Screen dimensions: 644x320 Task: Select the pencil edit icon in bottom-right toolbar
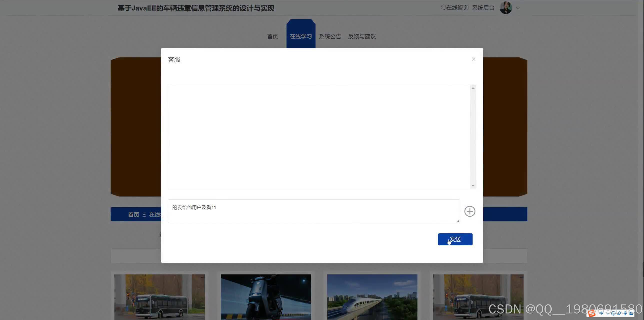619,314
